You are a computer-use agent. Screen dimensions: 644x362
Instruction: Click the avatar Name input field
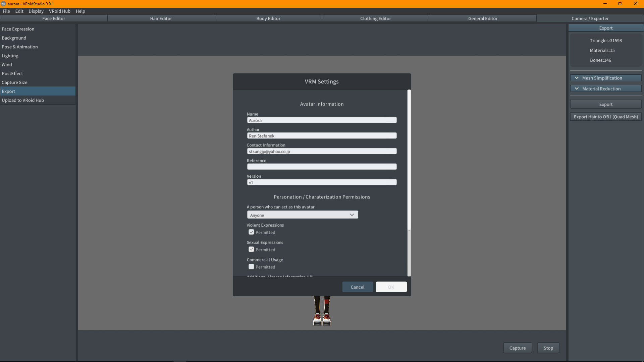point(321,120)
